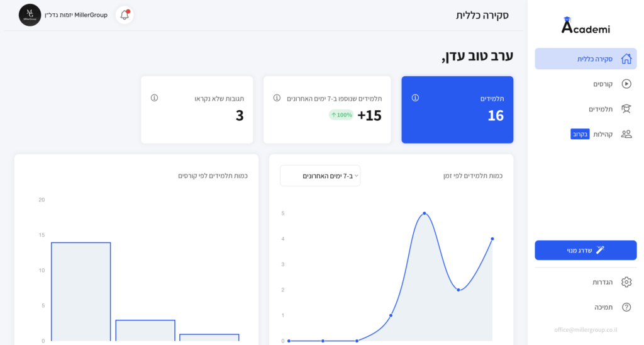Select the תלמידים sidebar menu item
The width and height of the screenshot is (644, 345).
601,109
